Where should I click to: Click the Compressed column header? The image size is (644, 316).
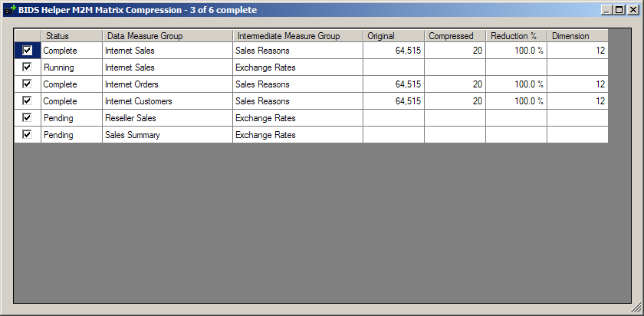pos(455,36)
